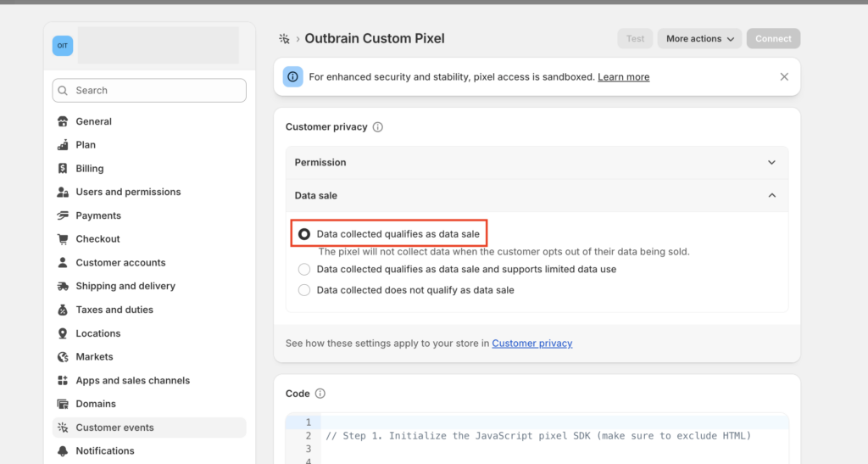Click the Users and permissions icon
Viewport: 868px width, 464px height.
(63, 193)
